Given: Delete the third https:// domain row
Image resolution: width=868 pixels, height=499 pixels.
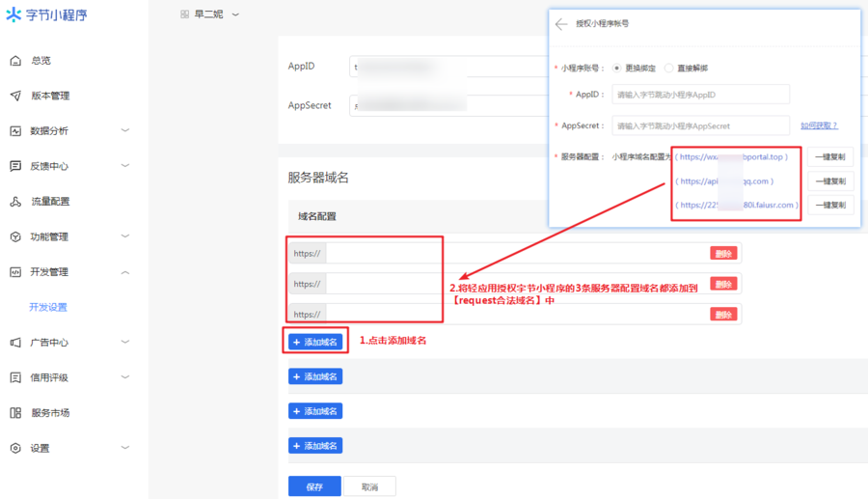Looking at the screenshot, I should pos(723,315).
